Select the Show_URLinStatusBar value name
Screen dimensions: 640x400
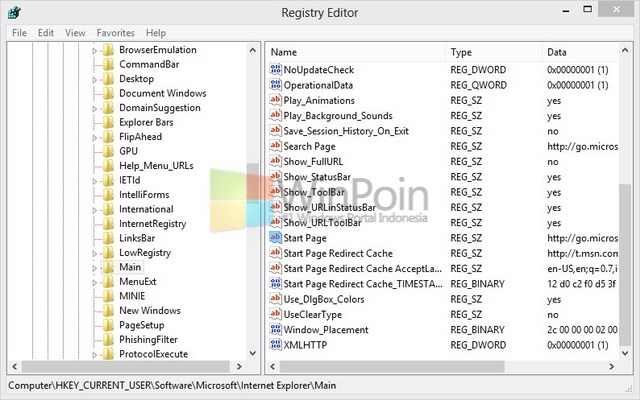329,207
